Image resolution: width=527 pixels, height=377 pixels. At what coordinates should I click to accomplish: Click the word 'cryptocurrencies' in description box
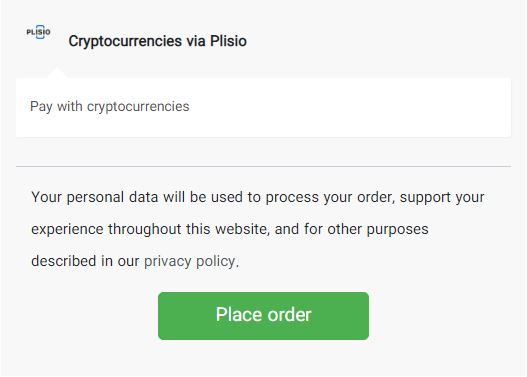point(138,107)
